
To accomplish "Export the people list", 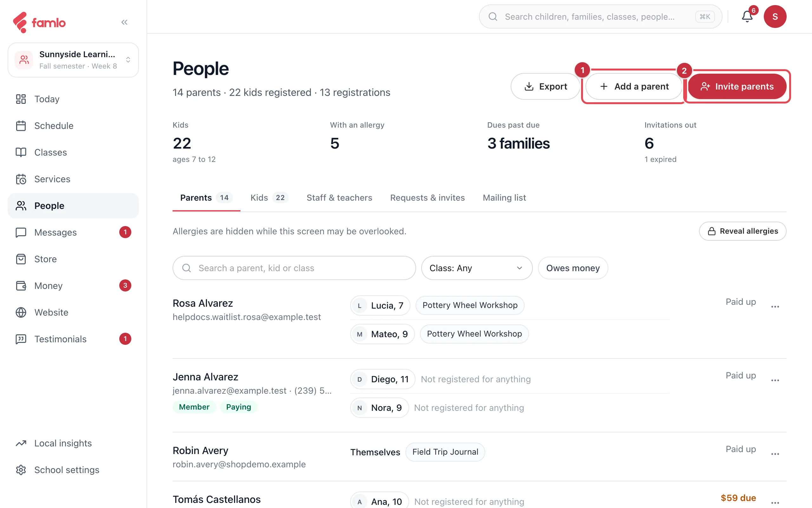I will pyautogui.click(x=545, y=86).
